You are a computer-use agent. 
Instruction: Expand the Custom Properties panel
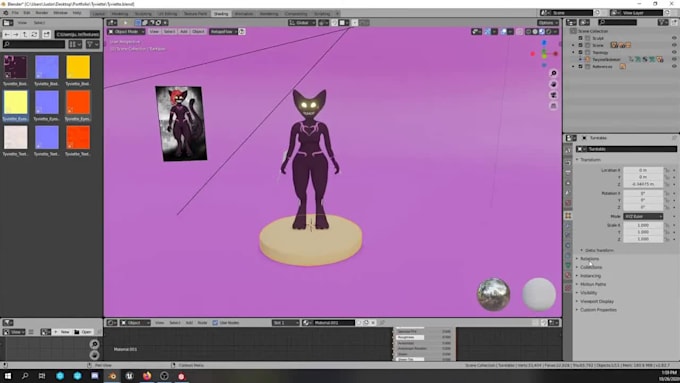tap(598, 310)
